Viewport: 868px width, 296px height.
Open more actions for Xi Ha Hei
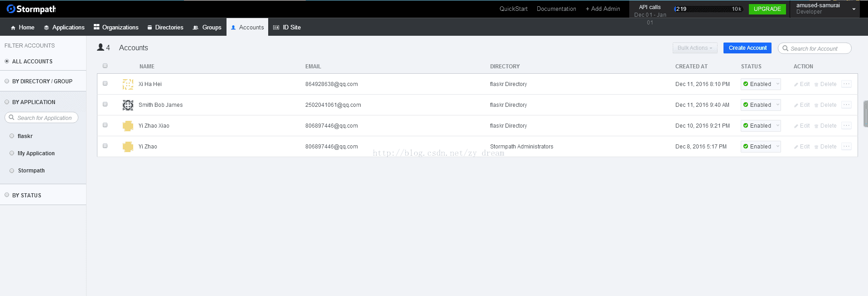coord(846,84)
